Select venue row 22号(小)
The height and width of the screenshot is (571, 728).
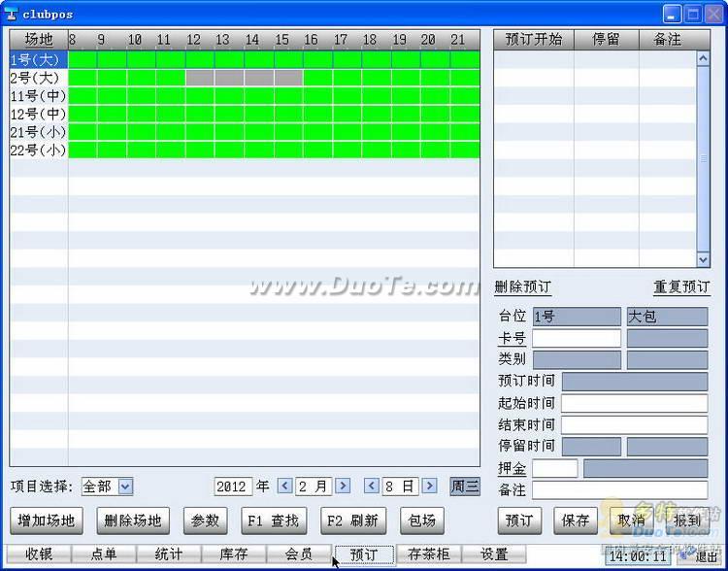coord(39,151)
